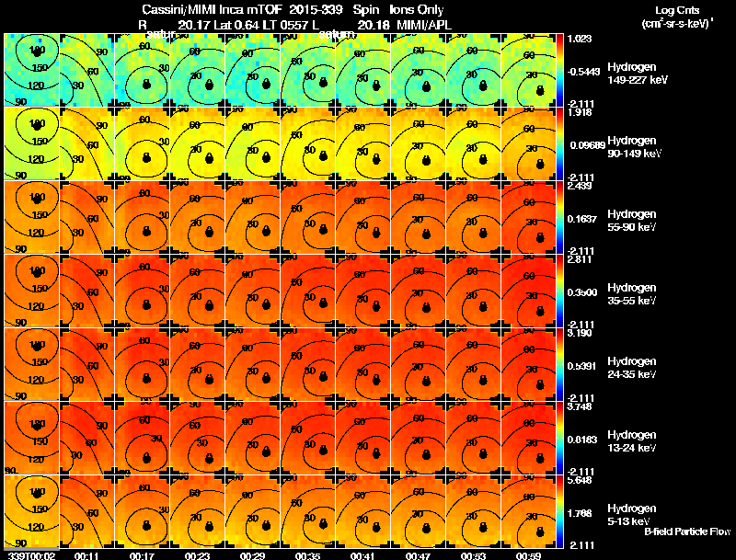Click the 2015-339 date in title

[x=316, y=10]
